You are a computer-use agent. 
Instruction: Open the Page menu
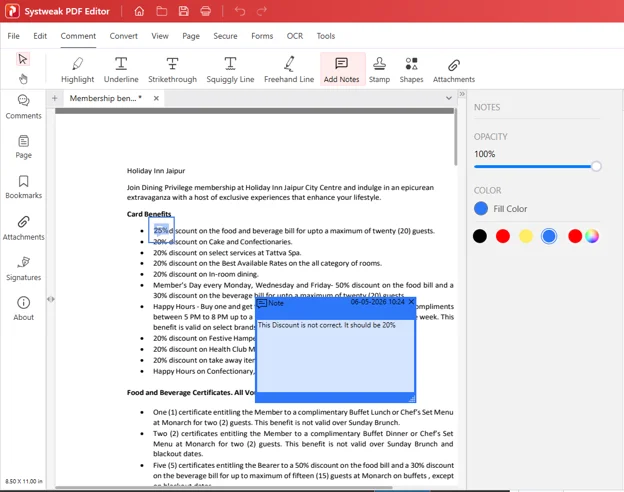click(x=191, y=36)
